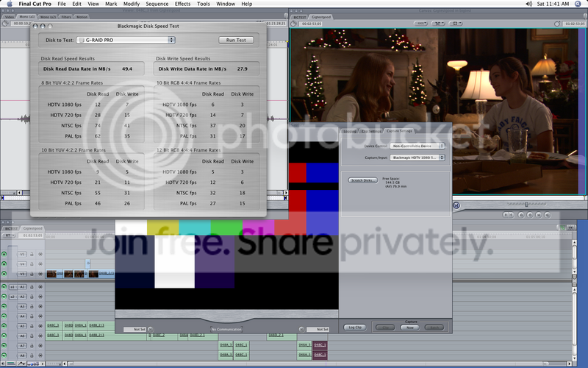This screenshot has height=368, width=588.
Task: Mute audio track A8 audible toggle
Action: pos(4,355)
